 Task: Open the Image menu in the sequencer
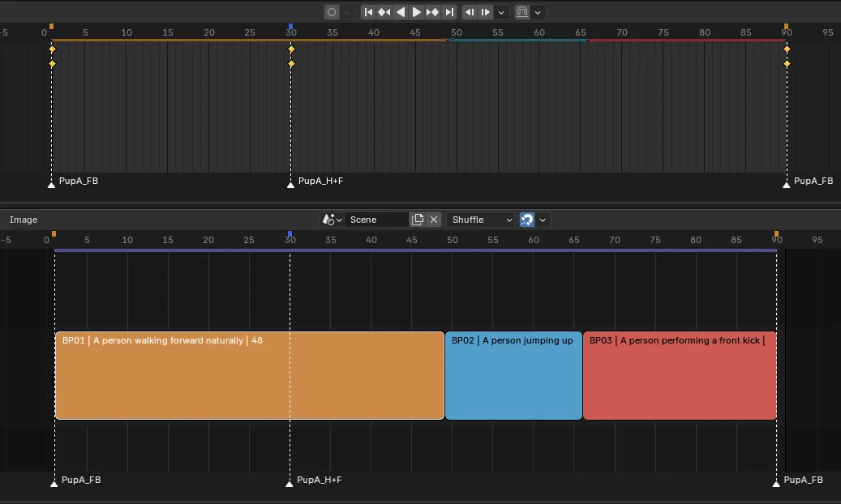(23, 220)
